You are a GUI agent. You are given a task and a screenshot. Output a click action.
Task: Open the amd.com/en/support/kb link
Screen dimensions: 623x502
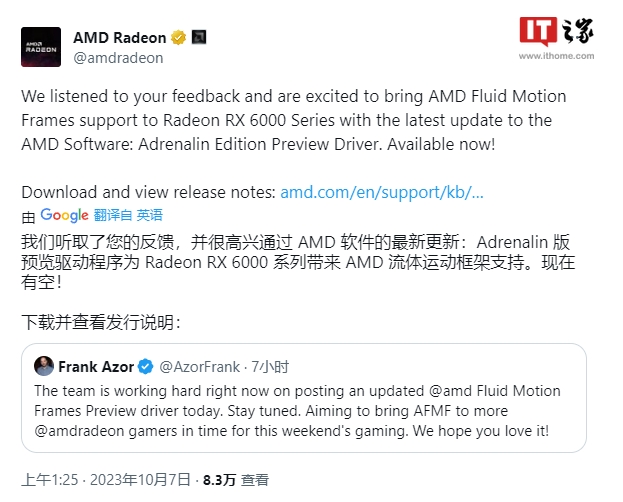coord(381,192)
